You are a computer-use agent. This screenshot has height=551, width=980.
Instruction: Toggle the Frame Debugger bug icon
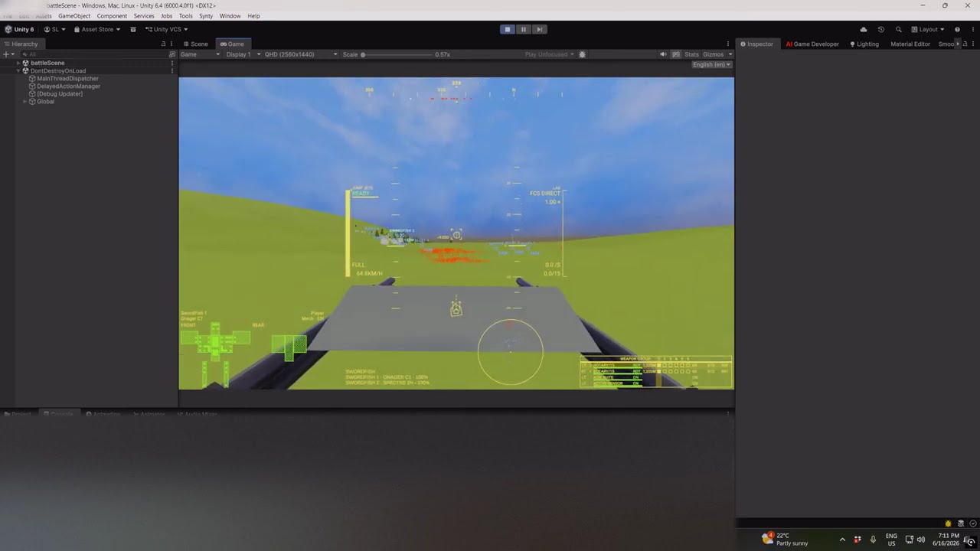583,54
